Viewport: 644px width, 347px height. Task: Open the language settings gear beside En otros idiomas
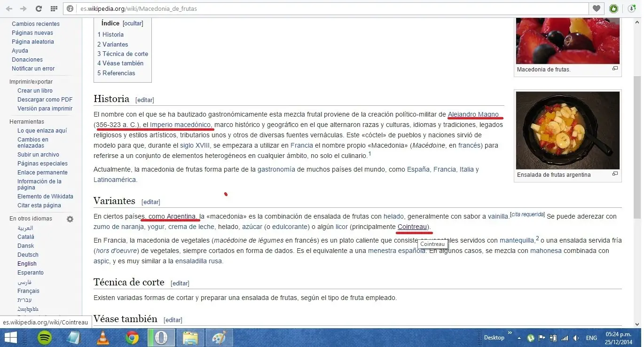click(70, 219)
